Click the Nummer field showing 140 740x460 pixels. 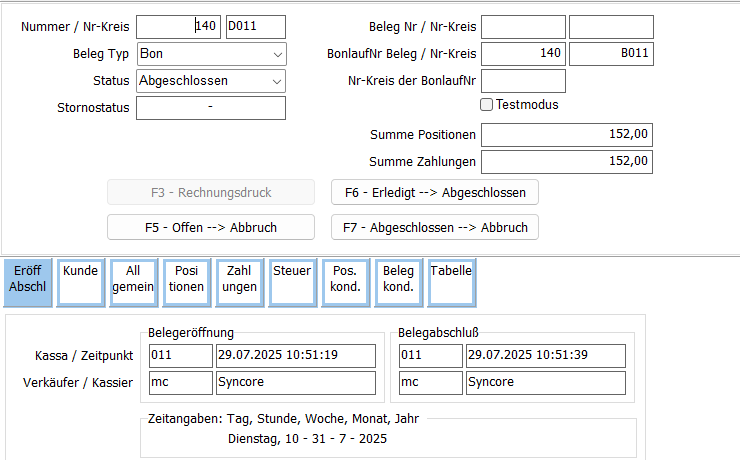(x=178, y=27)
